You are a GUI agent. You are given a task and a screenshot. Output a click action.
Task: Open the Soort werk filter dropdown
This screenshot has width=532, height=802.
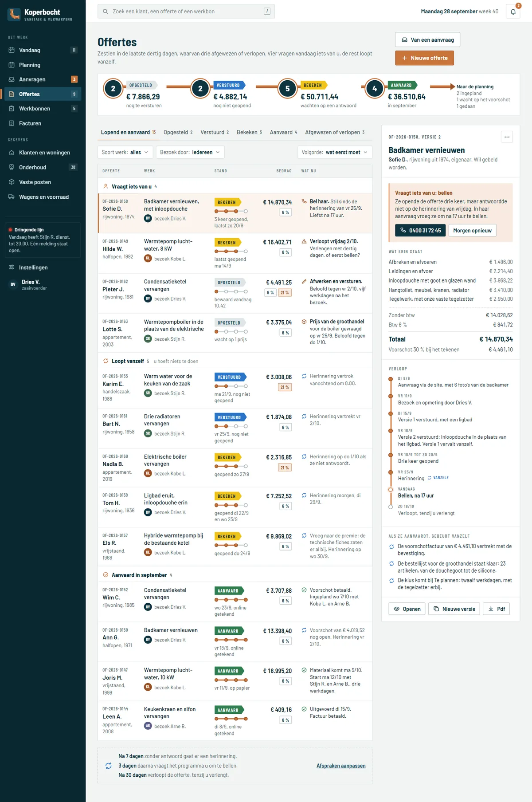125,152
